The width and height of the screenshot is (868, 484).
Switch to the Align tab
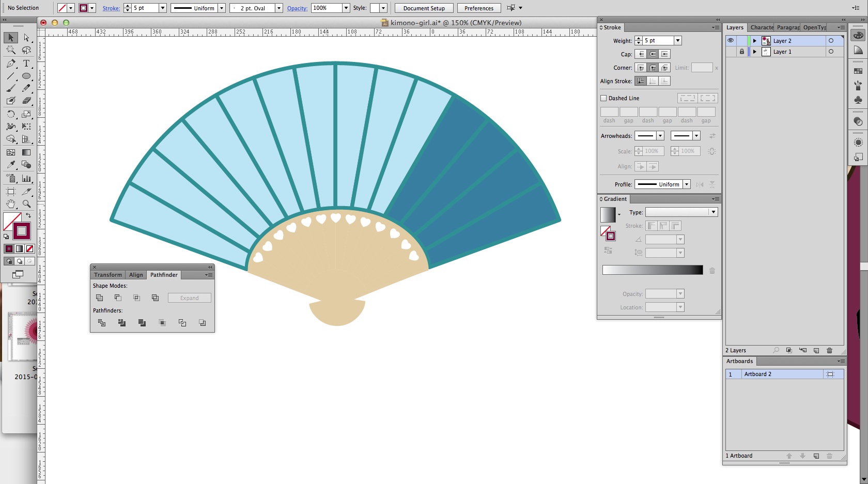coord(136,275)
